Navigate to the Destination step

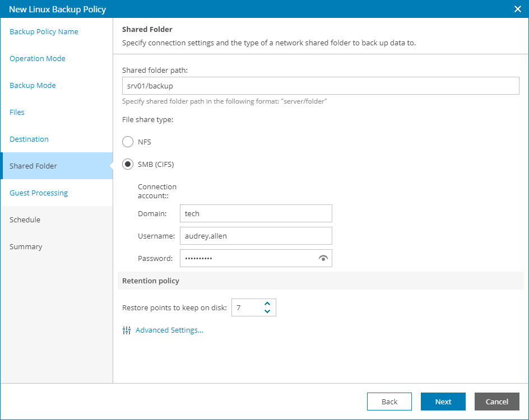coord(29,139)
